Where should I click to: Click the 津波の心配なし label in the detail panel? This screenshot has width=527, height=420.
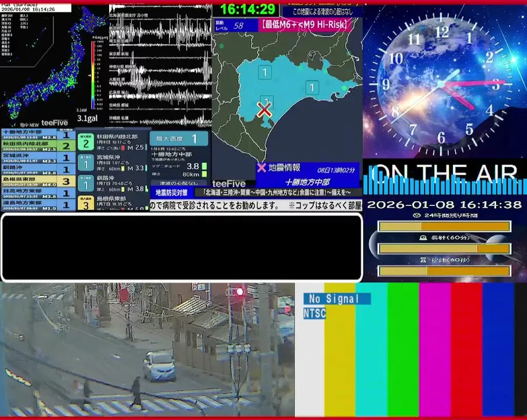point(179,183)
